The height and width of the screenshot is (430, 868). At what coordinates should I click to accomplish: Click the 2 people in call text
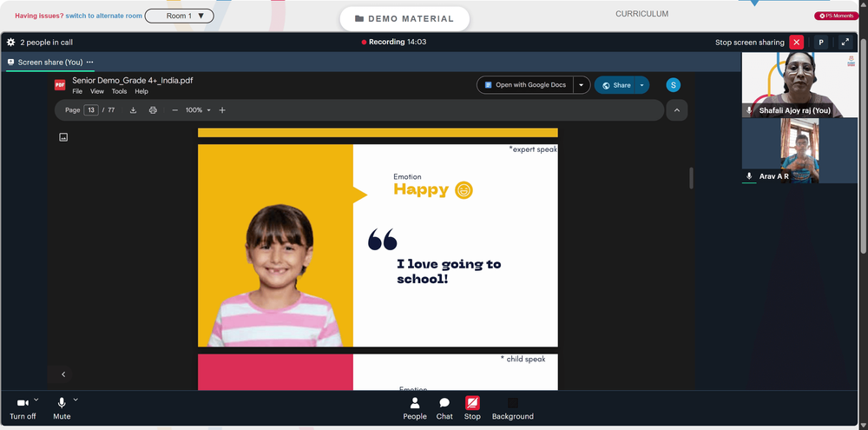(x=47, y=42)
